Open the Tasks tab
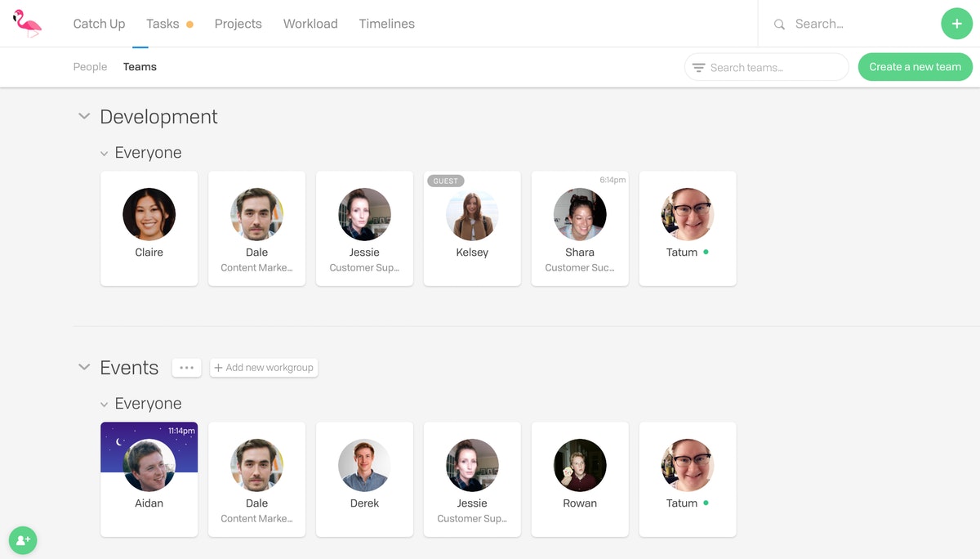Image resolution: width=980 pixels, height=559 pixels. [x=163, y=24]
